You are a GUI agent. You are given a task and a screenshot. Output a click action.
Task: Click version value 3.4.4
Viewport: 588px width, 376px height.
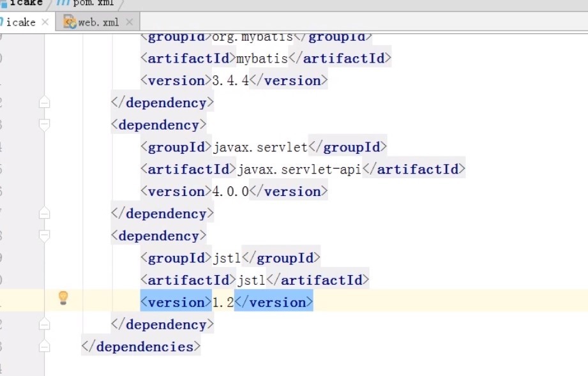pos(230,80)
